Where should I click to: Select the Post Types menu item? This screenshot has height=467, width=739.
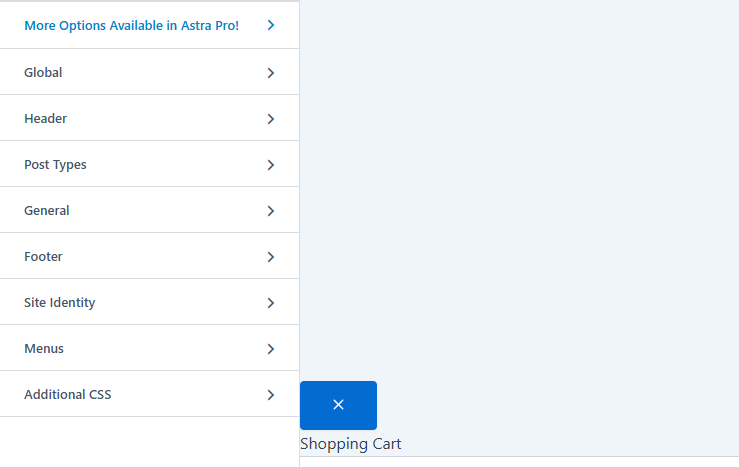point(55,165)
